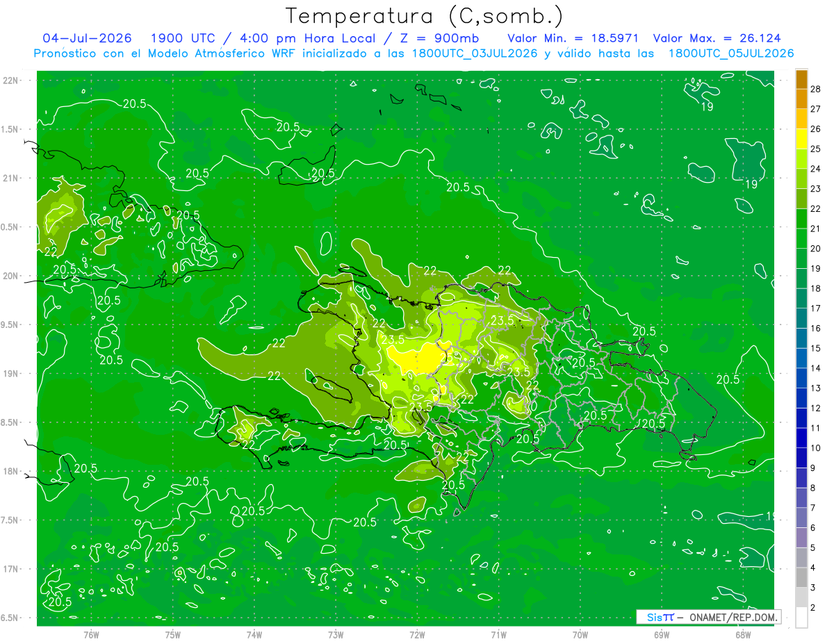Click the white colorbar swatch below 2
Image resolution: width=834 pixels, height=644 pixels.
coord(801,618)
